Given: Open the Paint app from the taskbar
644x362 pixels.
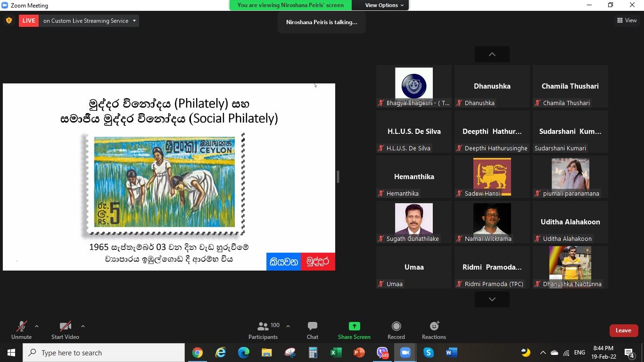Looking at the screenshot, I should pos(290,353).
